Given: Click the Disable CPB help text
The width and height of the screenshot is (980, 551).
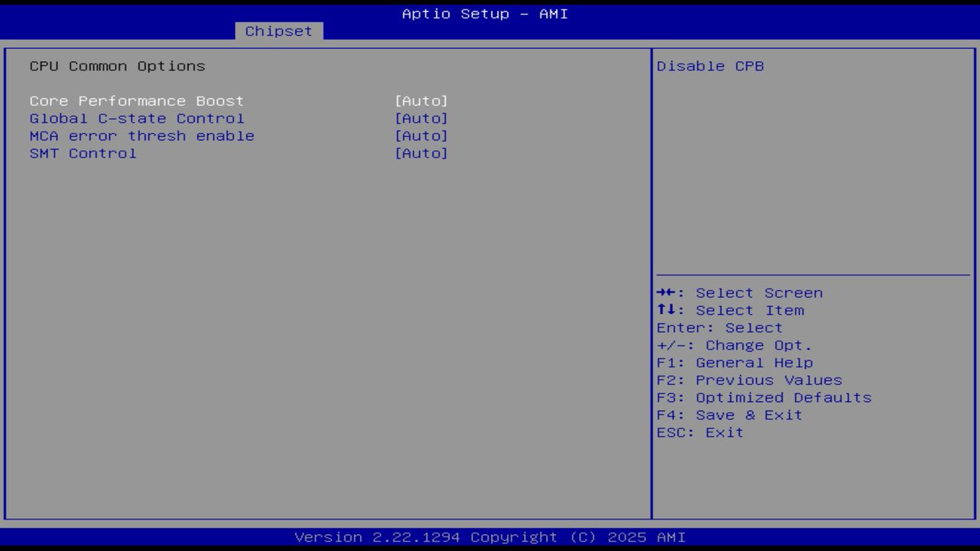Looking at the screenshot, I should pyautogui.click(x=711, y=66).
